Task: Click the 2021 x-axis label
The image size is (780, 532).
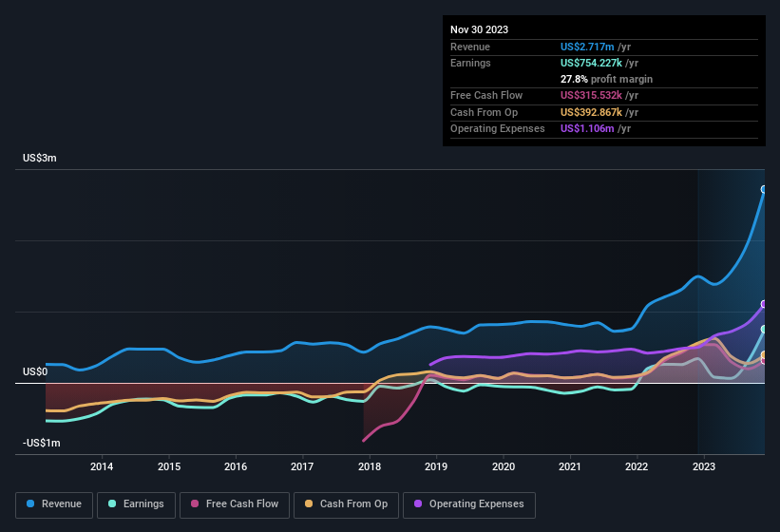Action: click(570, 466)
